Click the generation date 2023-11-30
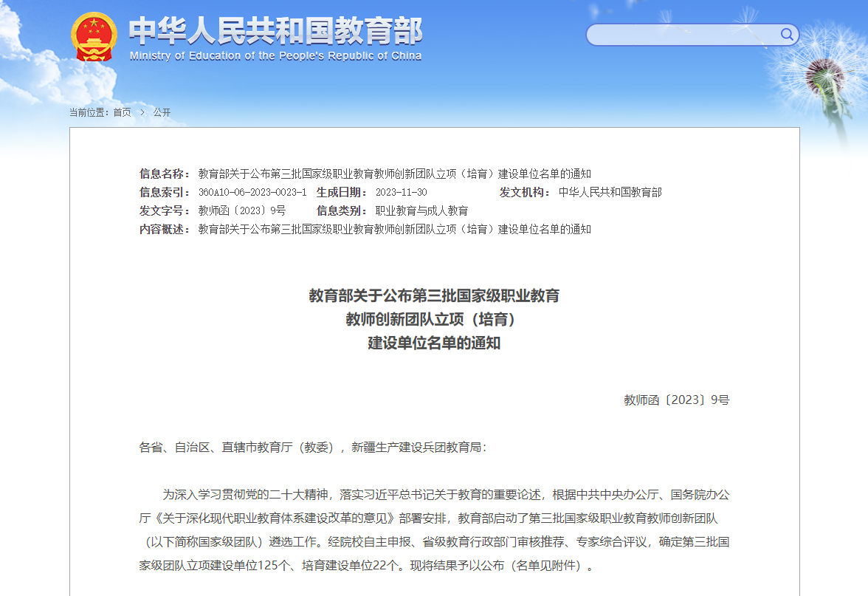This screenshot has height=596, width=868. pos(401,192)
